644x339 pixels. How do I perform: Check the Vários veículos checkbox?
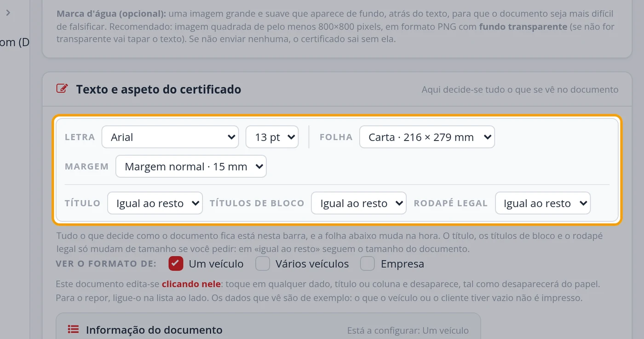pyautogui.click(x=263, y=264)
